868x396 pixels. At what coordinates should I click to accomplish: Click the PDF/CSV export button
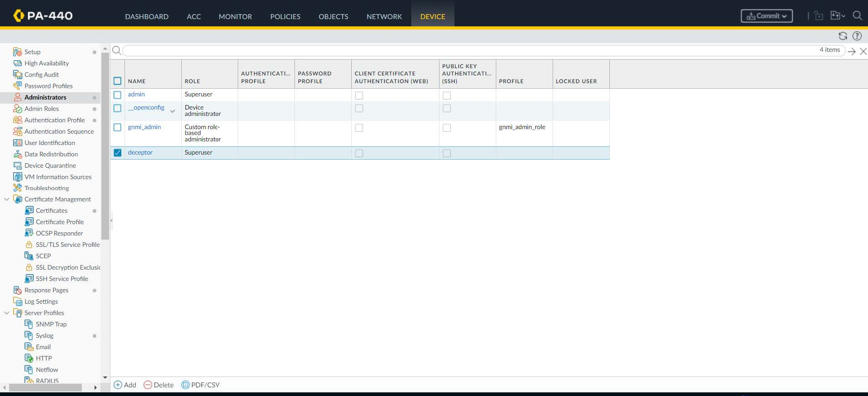200,385
